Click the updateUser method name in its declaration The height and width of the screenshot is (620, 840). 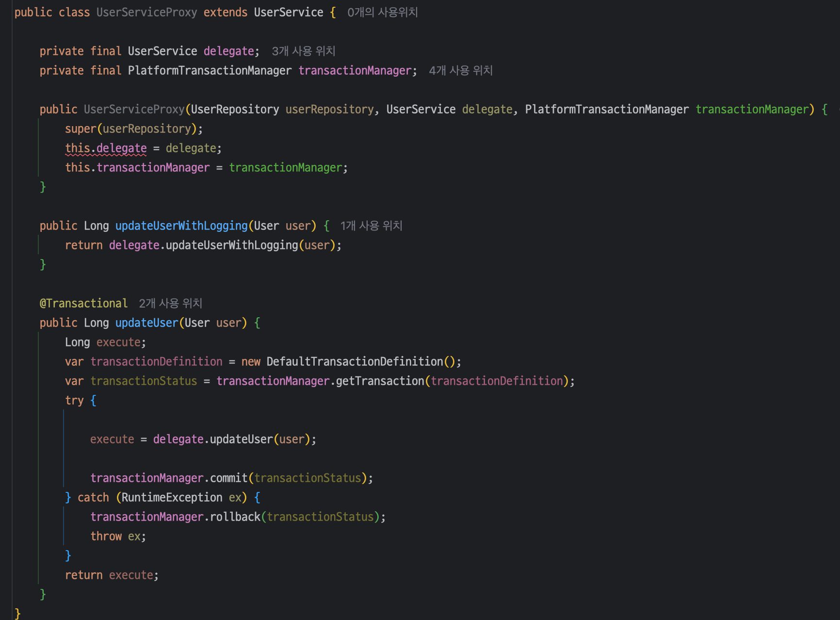[147, 323]
